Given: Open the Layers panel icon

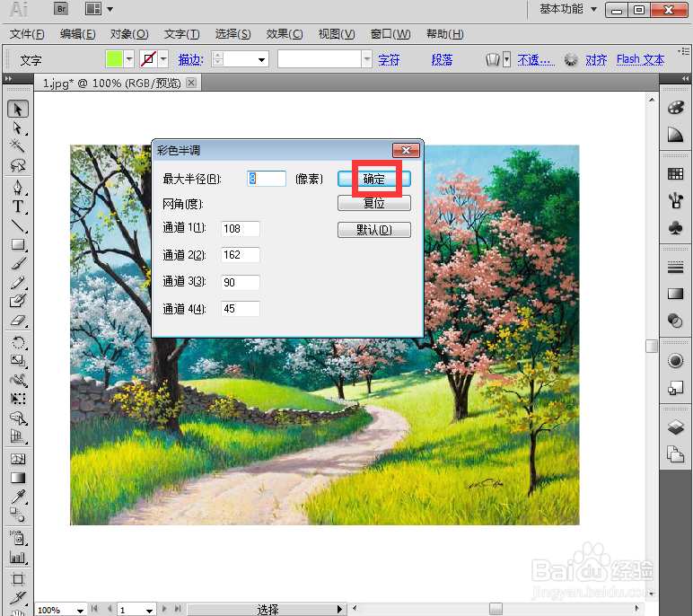Looking at the screenshot, I should pyautogui.click(x=675, y=427).
